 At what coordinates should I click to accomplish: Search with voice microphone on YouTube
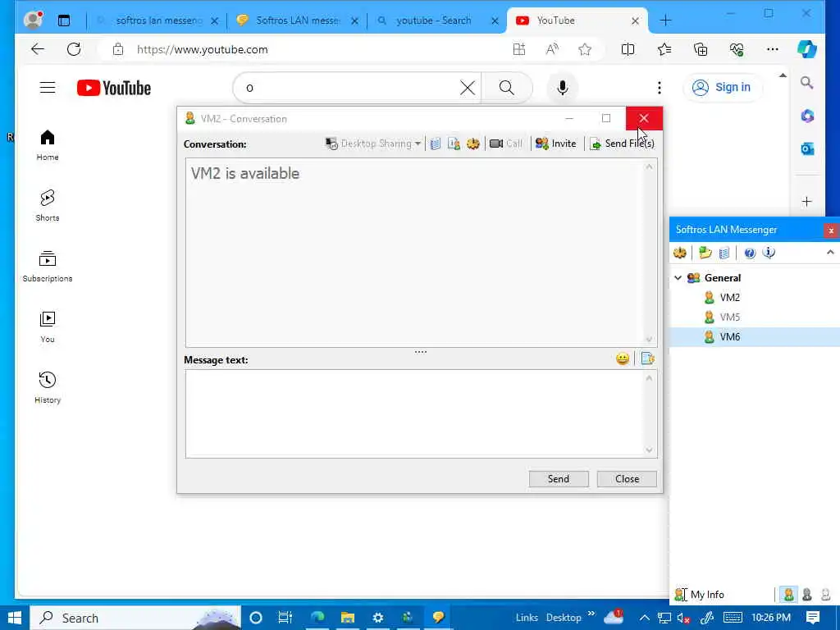click(562, 88)
